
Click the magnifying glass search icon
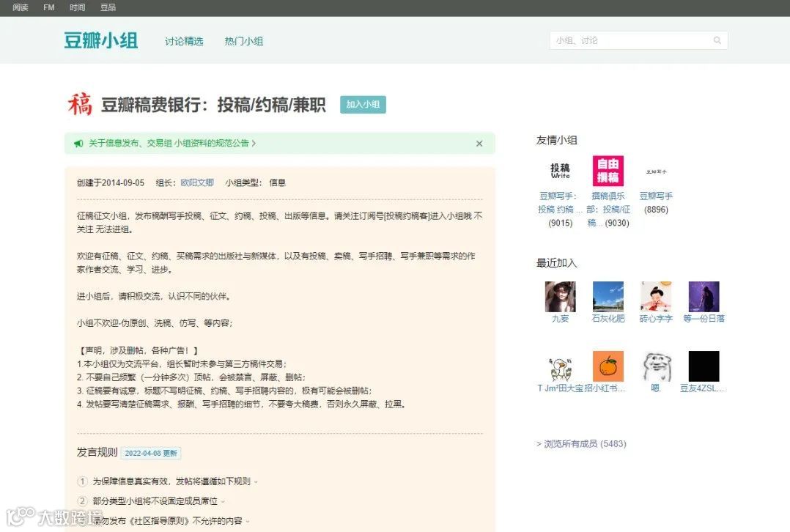(717, 40)
